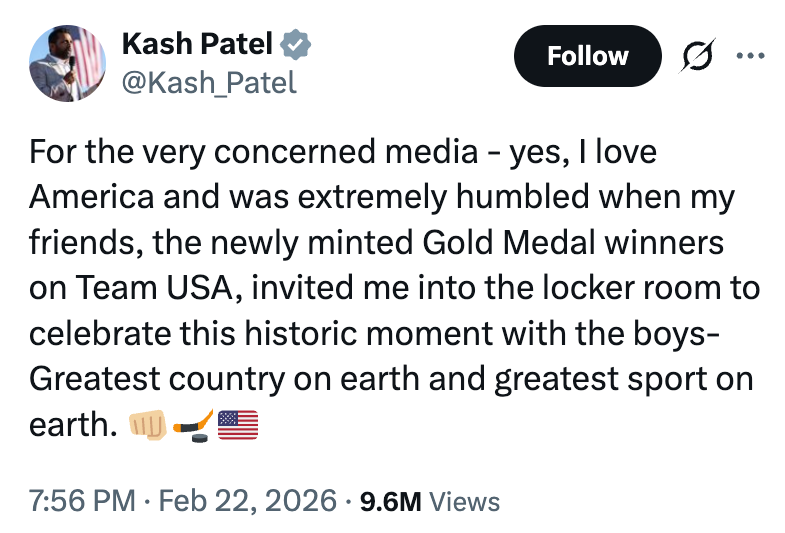This screenshot has width=785, height=533.
Task: Open the Grok slashed-circle icon
Action: (696, 56)
